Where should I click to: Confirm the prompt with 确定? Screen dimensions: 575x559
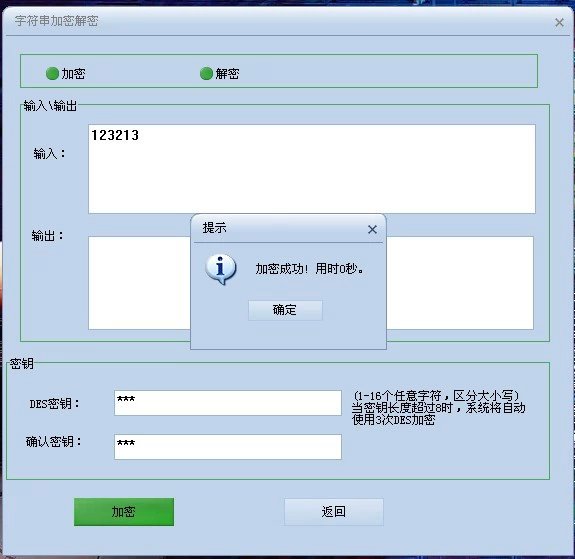[x=285, y=310]
